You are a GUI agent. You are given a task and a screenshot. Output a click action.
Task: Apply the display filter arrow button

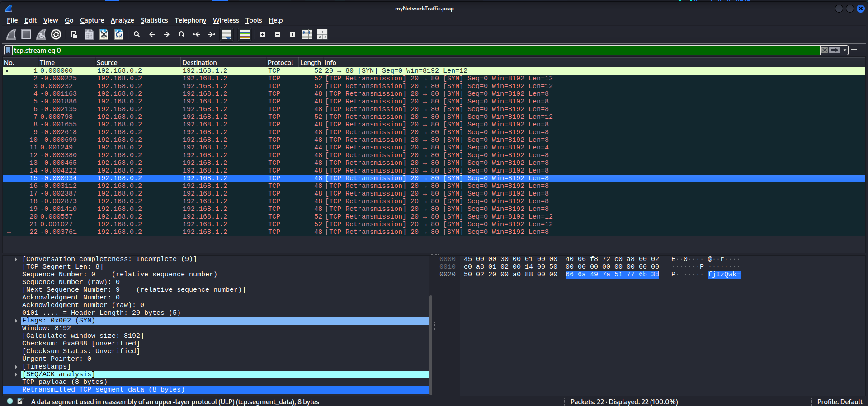(x=835, y=50)
